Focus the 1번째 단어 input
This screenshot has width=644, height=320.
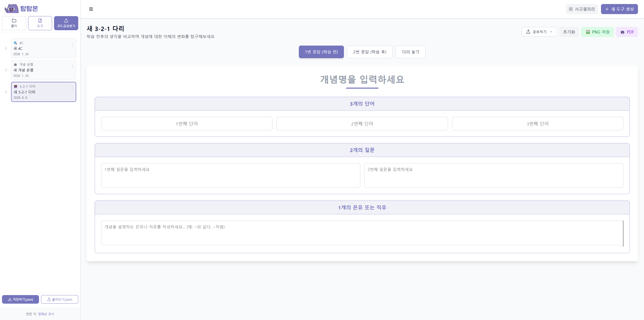[x=187, y=124]
